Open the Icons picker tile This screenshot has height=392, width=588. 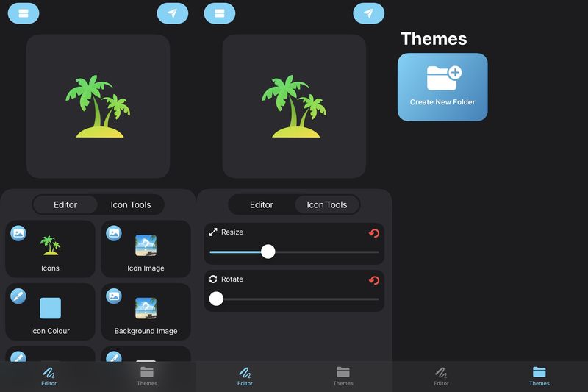click(x=50, y=249)
